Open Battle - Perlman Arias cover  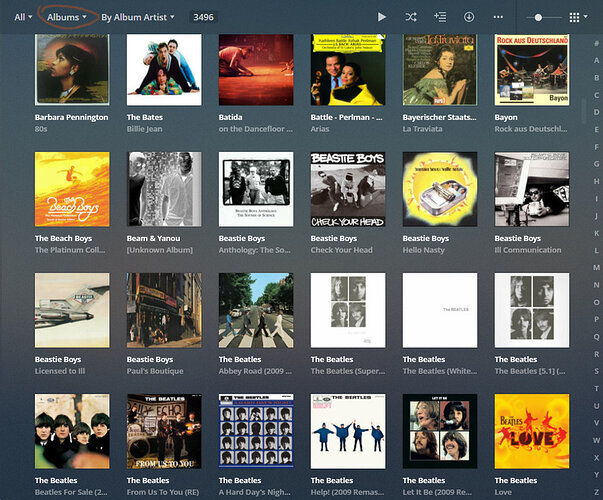coord(348,70)
